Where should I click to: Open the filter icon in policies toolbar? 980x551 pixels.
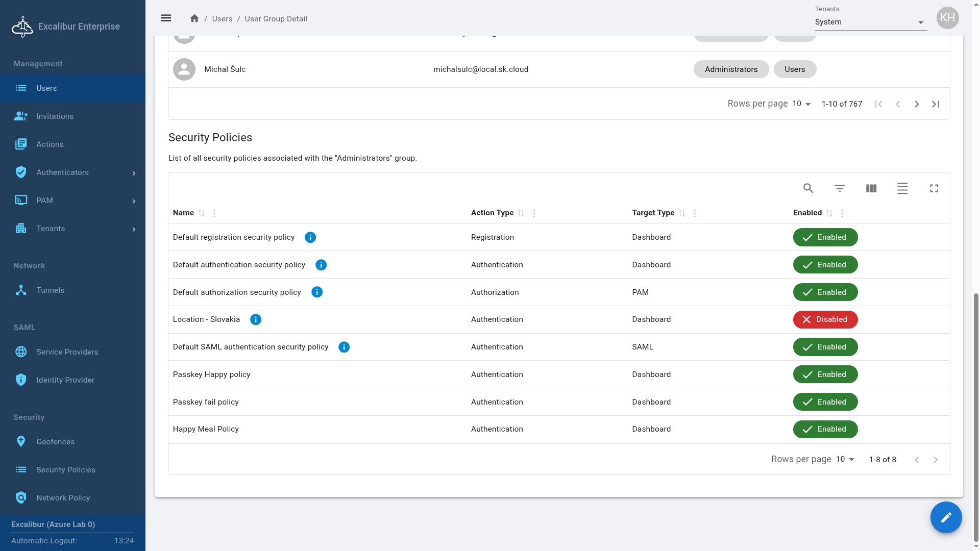click(840, 188)
